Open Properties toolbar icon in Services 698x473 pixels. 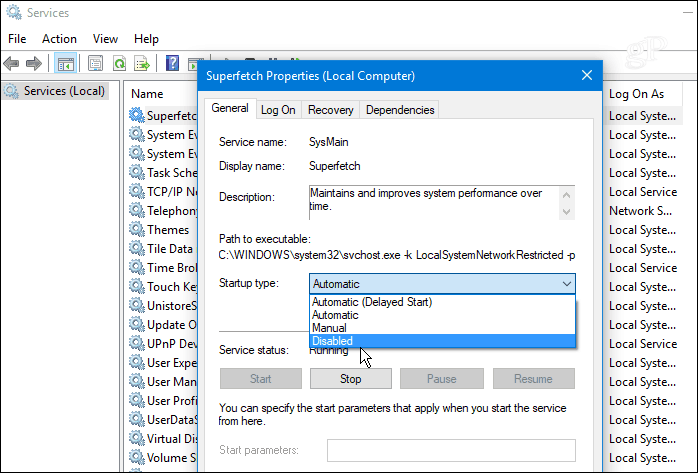point(95,64)
